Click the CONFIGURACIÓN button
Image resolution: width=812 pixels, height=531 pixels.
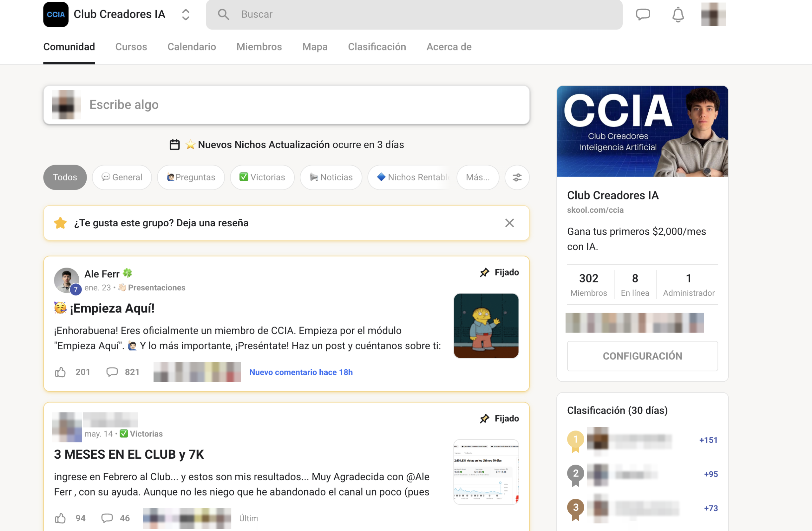pyautogui.click(x=643, y=356)
